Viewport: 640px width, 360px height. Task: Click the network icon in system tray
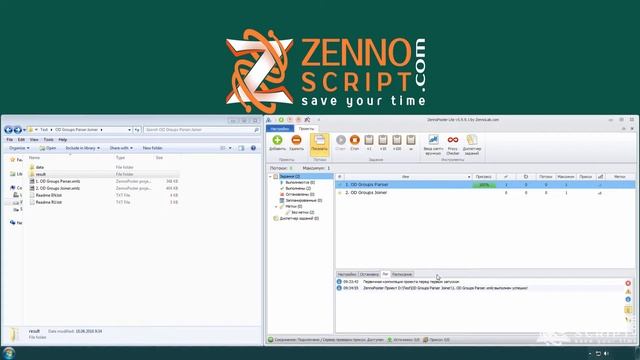pos(598,353)
